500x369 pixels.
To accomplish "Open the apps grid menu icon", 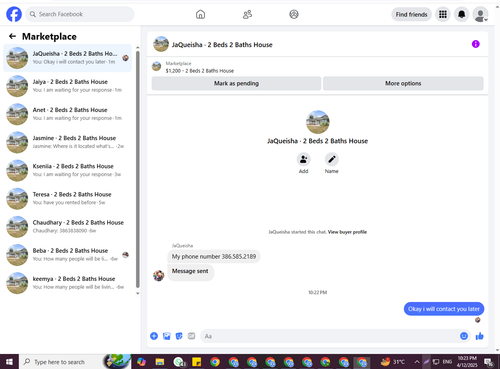I will (443, 14).
